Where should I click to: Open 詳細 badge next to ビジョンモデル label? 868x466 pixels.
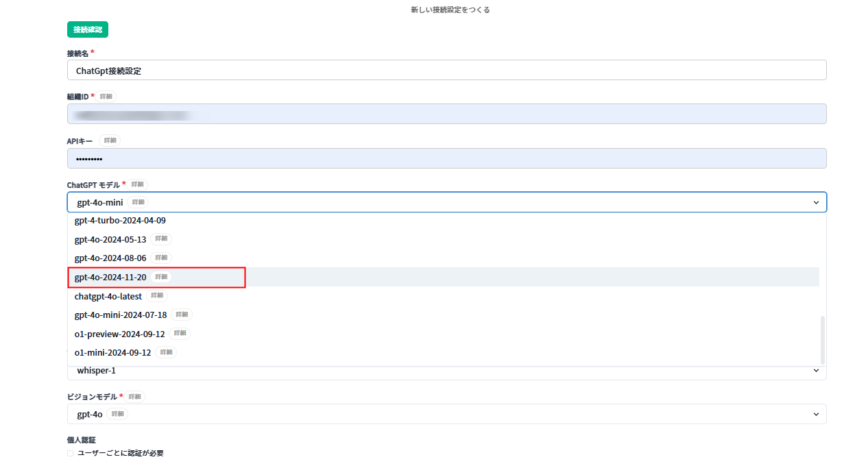tap(134, 397)
